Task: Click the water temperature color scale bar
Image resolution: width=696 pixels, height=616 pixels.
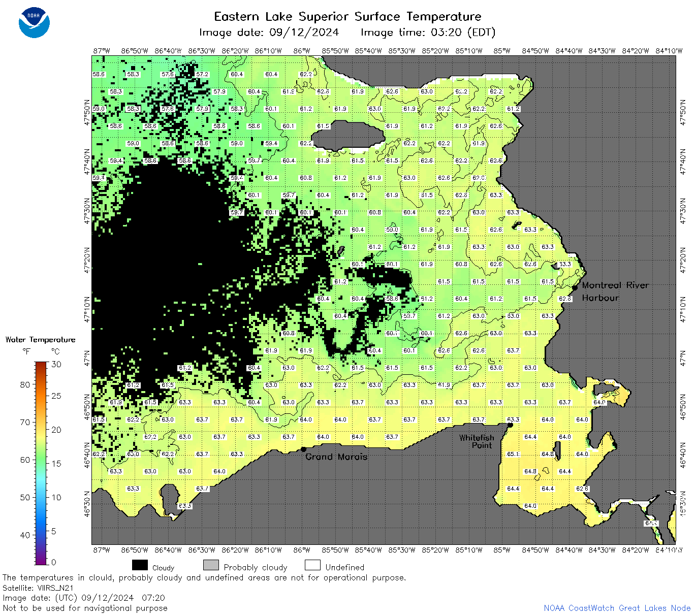Action: [41, 463]
